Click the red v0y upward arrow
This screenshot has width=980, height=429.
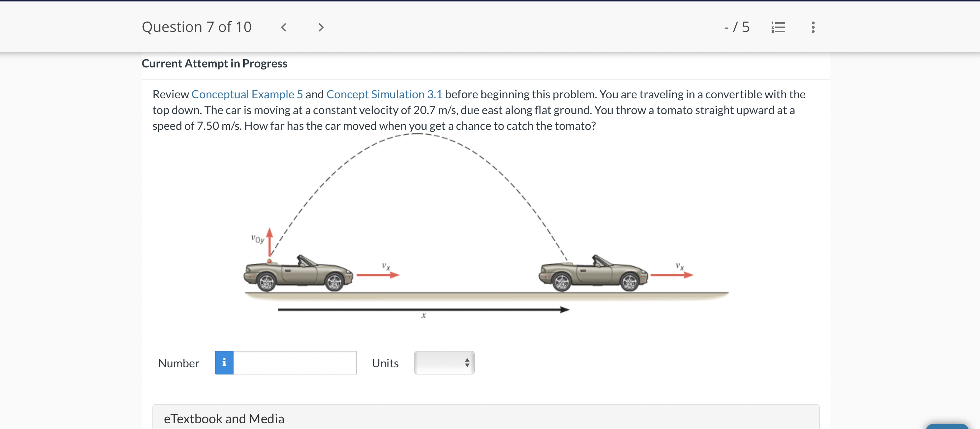click(269, 242)
